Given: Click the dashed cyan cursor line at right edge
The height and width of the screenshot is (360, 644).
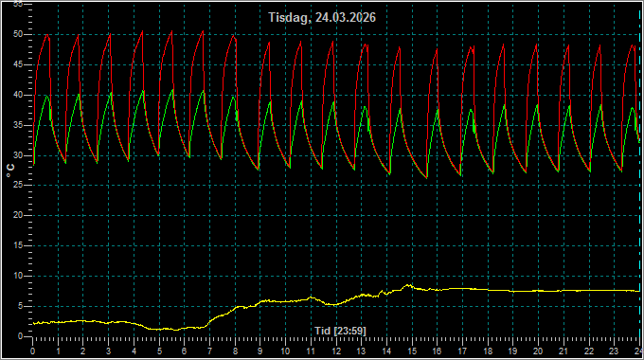Looking at the screenshot, I should (x=640, y=172).
